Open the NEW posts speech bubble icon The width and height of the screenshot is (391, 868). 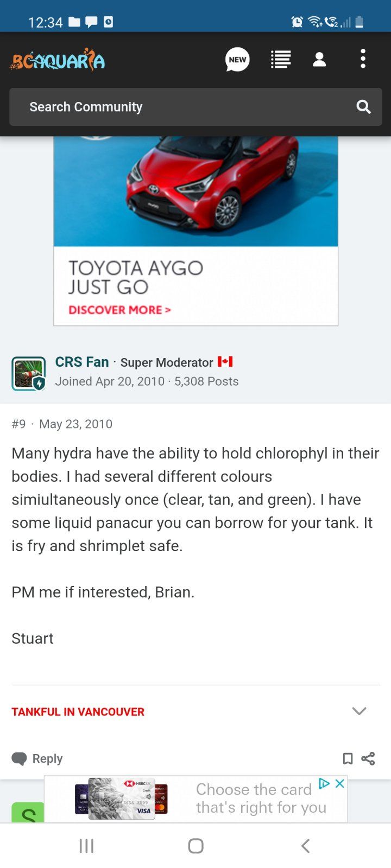pos(237,60)
